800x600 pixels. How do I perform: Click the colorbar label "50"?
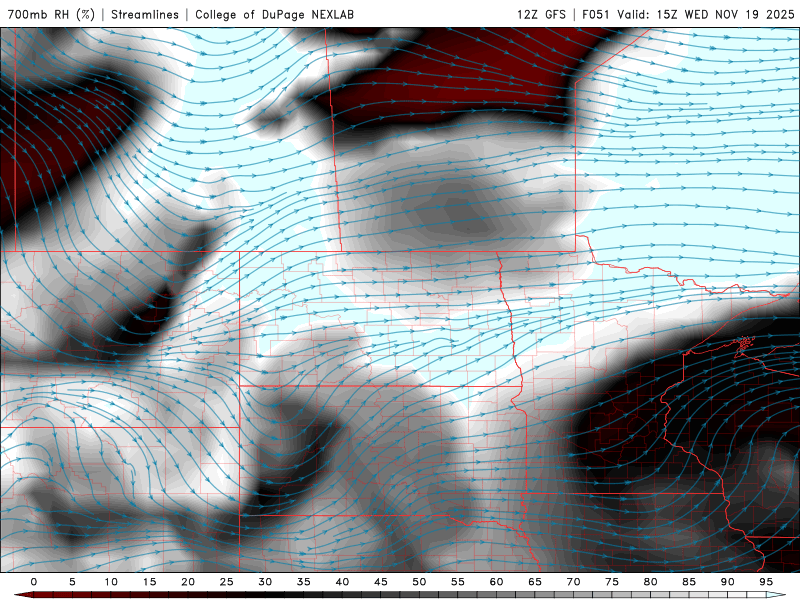click(419, 582)
